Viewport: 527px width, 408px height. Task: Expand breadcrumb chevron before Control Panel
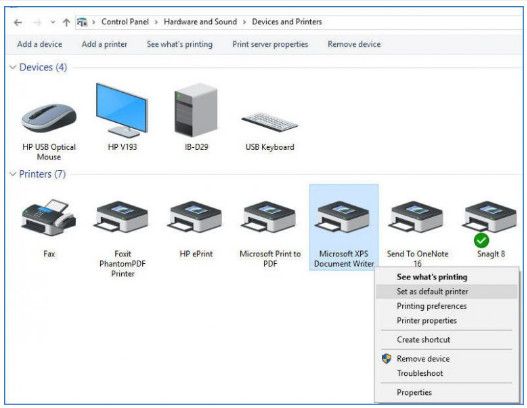tap(94, 22)
